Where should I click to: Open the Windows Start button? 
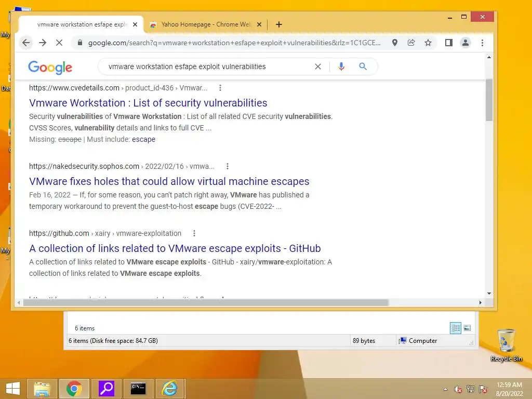pyautogui.click(x=13, y=389)
